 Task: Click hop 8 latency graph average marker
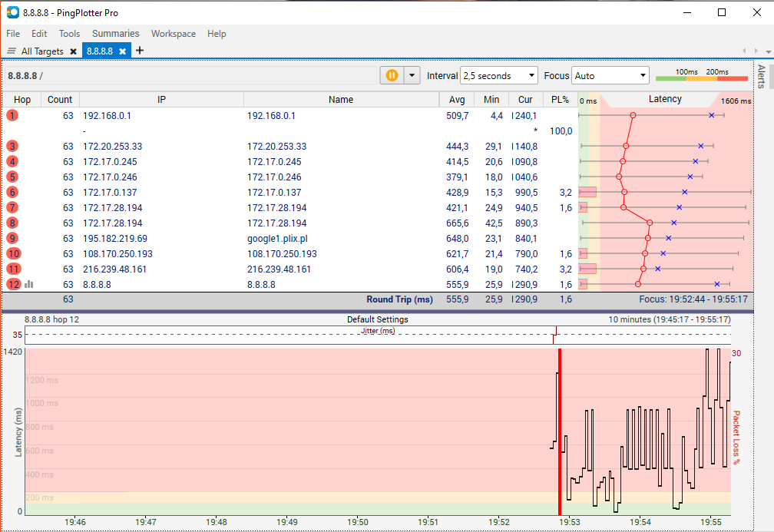tap(650, 223)
